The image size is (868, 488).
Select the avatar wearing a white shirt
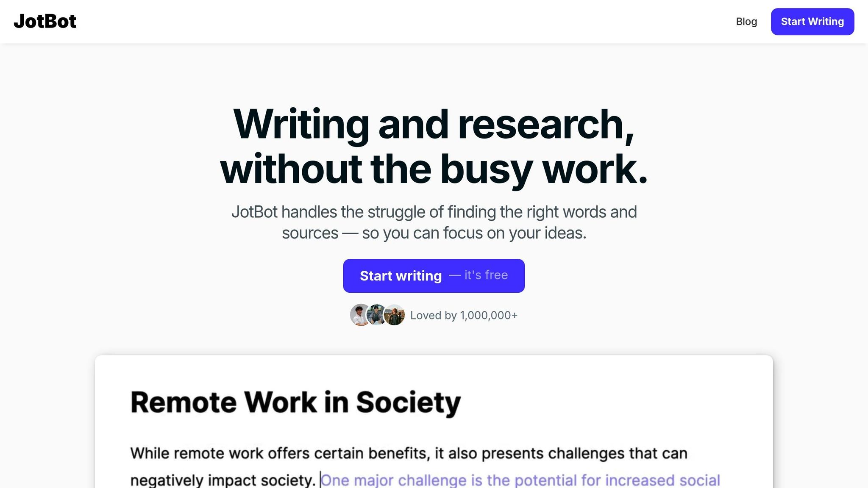[359, 315]
